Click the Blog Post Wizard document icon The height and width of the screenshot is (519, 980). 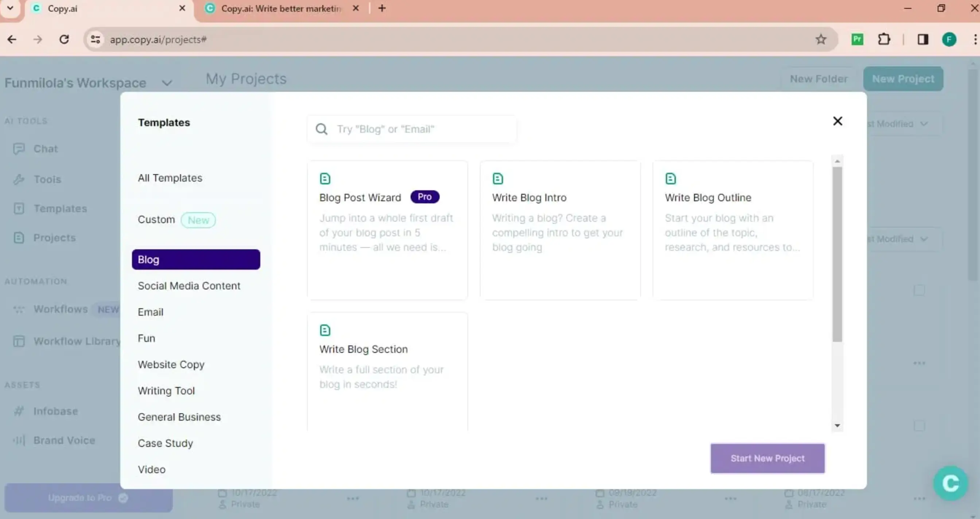point(325,178)
